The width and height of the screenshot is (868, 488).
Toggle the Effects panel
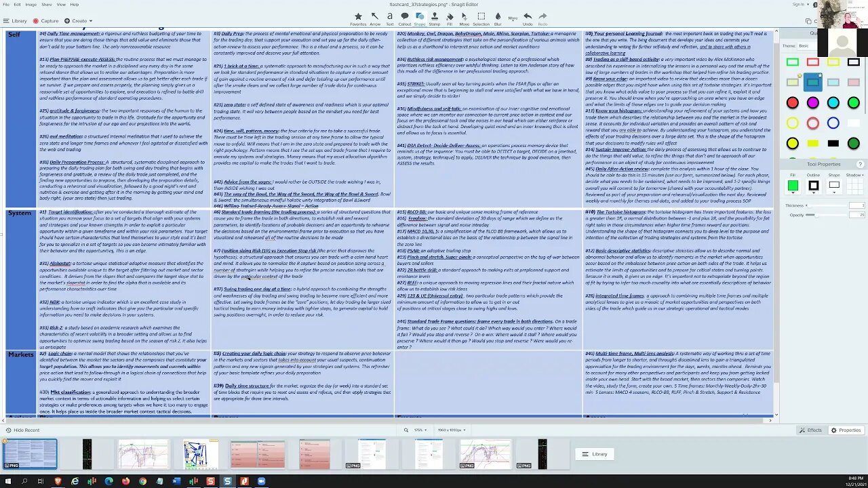(x=810, y=430)
